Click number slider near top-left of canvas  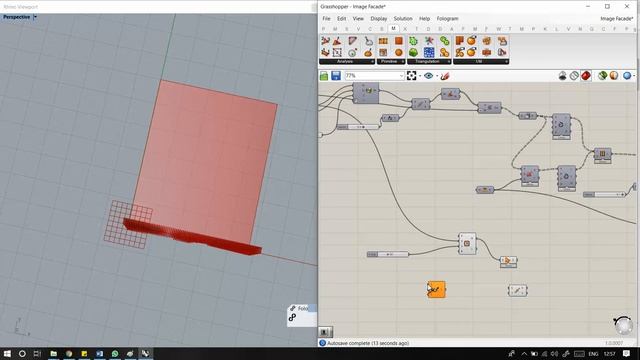coord(358,127)
